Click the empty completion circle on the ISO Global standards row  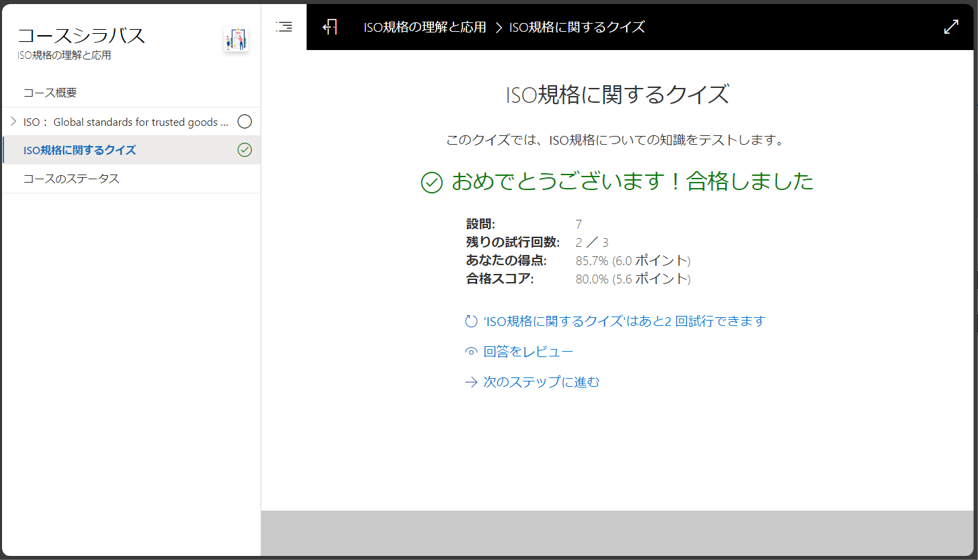(x=245, y=122)
